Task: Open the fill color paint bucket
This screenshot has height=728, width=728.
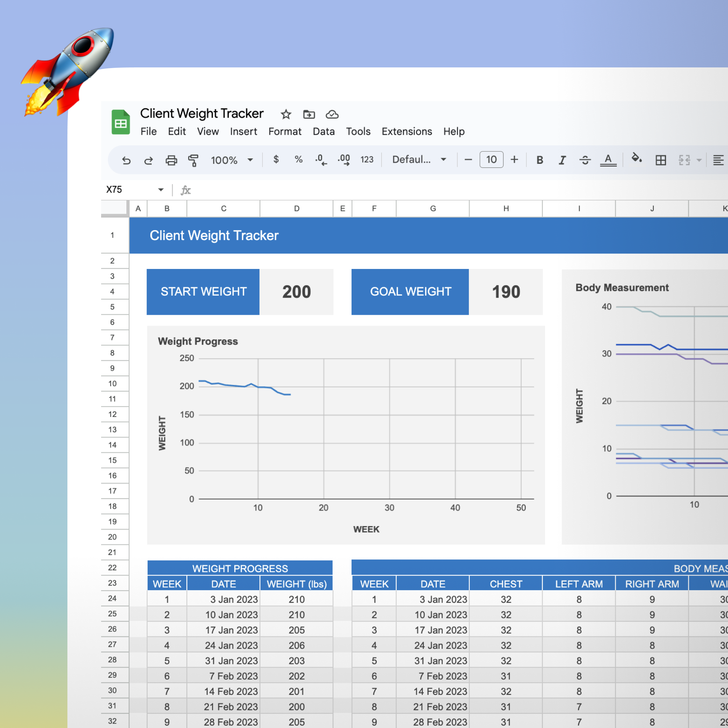Action: pos(636,158)
